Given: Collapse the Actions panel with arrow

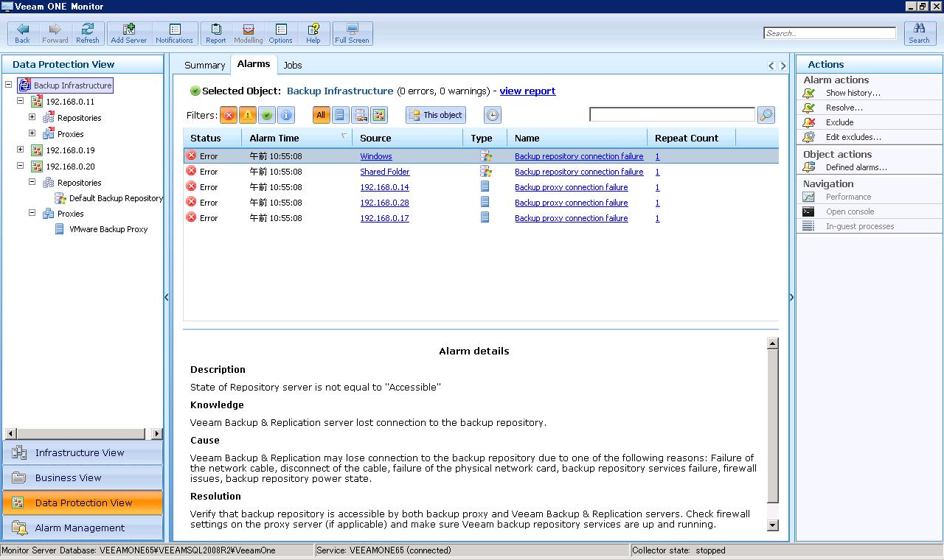Looking at the screenshot, I should [x=791, y=298].
